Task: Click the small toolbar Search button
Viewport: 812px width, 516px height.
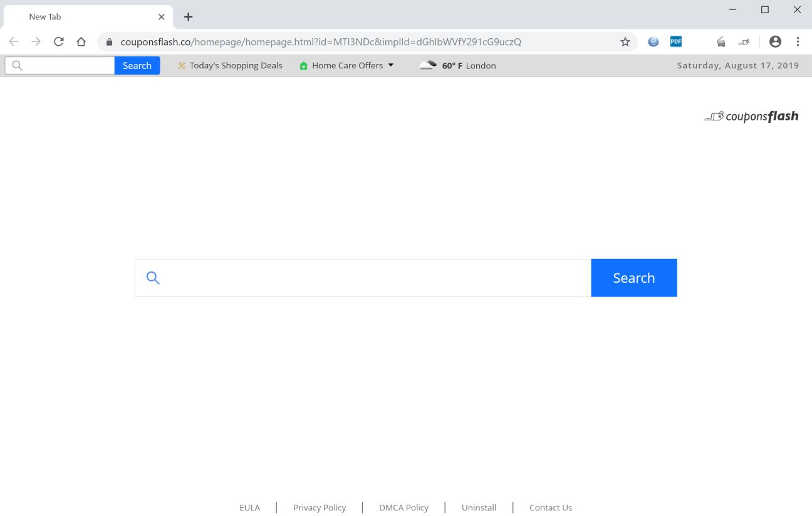Action: 137,65
